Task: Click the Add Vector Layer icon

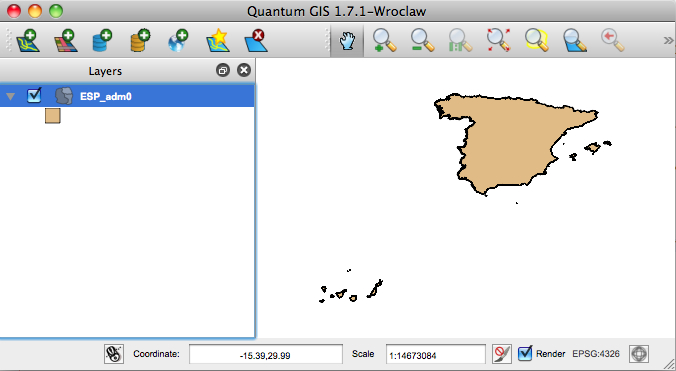Action: pyautogui.click(x=28, y=41)
